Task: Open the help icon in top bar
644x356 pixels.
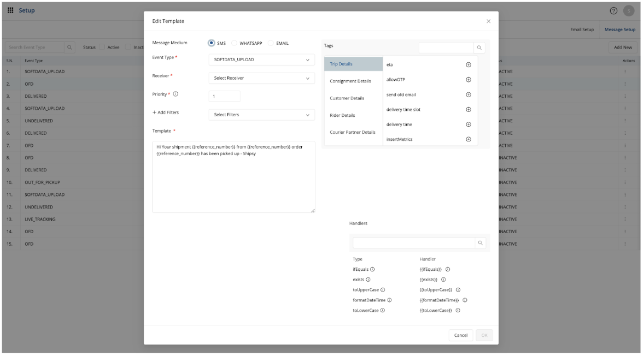Action: (613, 11)
